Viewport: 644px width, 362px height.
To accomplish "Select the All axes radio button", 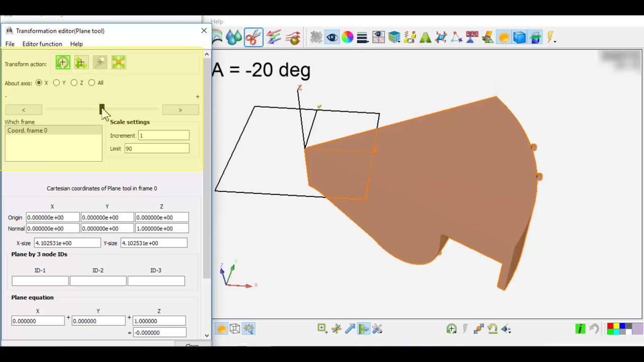I will click(x=92, y=83).
